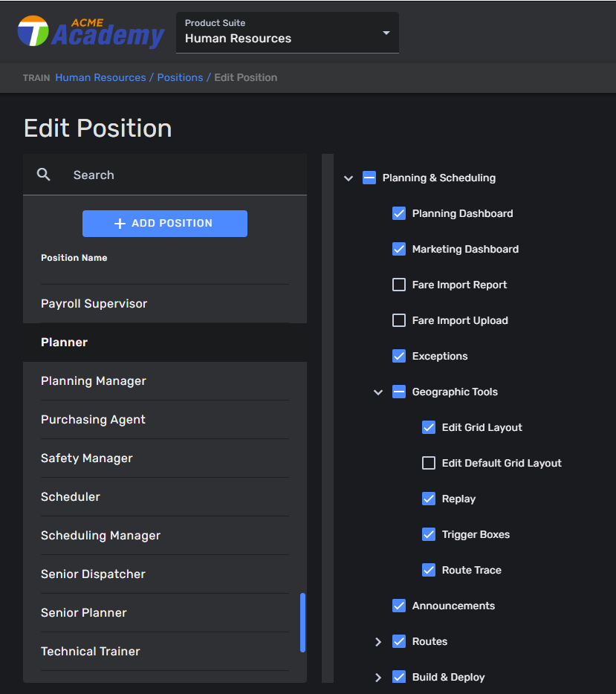Viewport: 616px width, 694px height.
Task: Enable the Fare Import Report checkbox
Action: 399,285
